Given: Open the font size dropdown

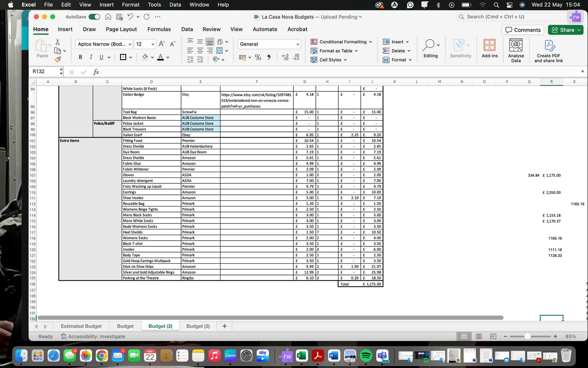Looking at the screenshot, I should tap(153, 44).
